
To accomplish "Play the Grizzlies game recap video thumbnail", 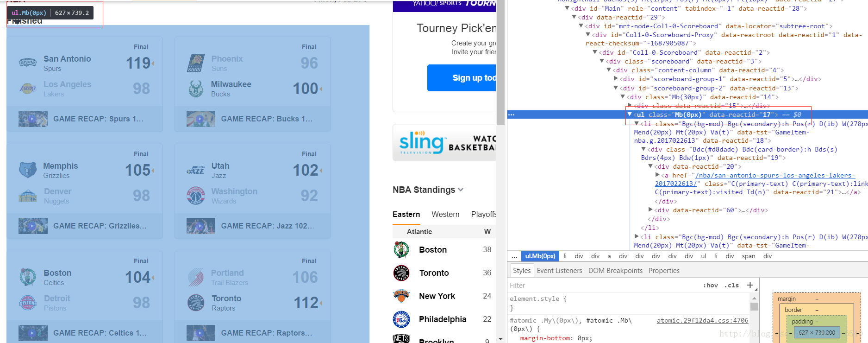I will (x=33, y=226).
